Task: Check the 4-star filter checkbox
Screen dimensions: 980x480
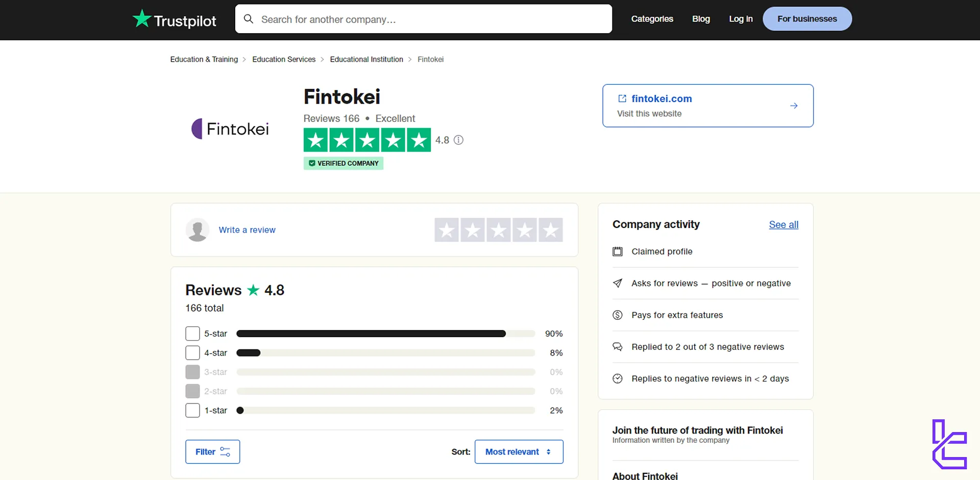Action: tap(192, 352)
